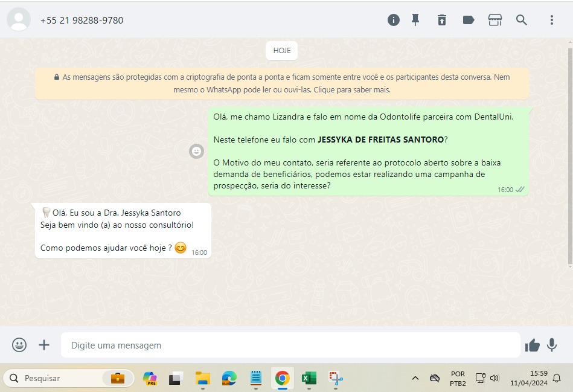Open Snipping Tool from taskbar
This screenshot has width=573, height=392.
point(336,378)
